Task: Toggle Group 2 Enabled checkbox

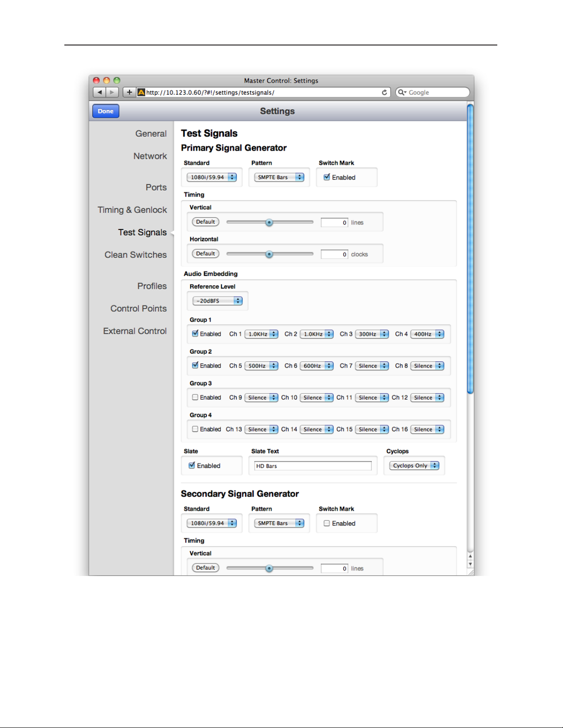Action: click(x=195, y=365)
